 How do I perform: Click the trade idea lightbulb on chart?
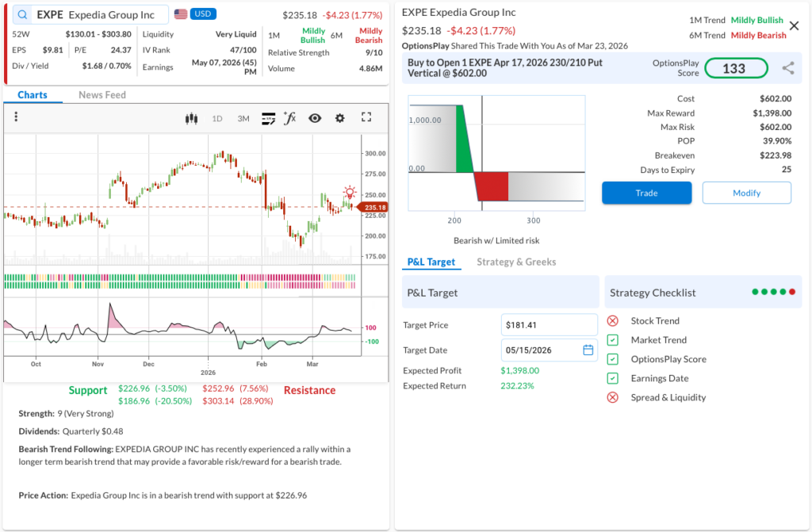(x=350, y=193)
